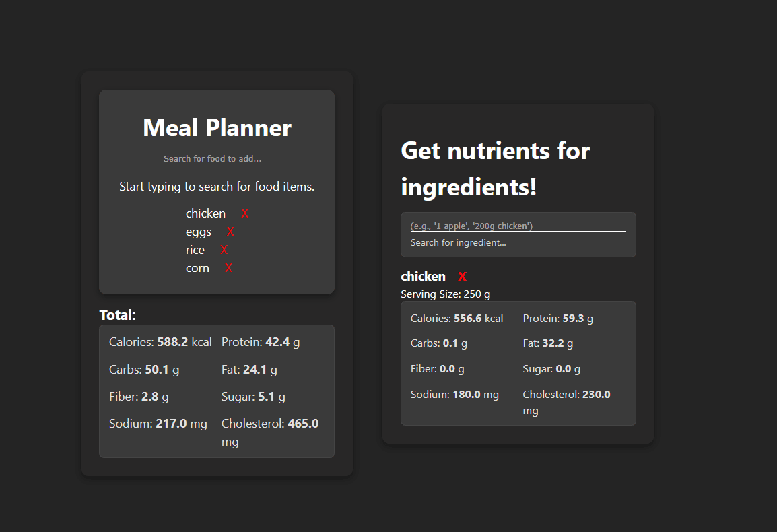Remove rice from the meal list
The width and height of the screenshot is (777, 532).
(x=224, y=250)
